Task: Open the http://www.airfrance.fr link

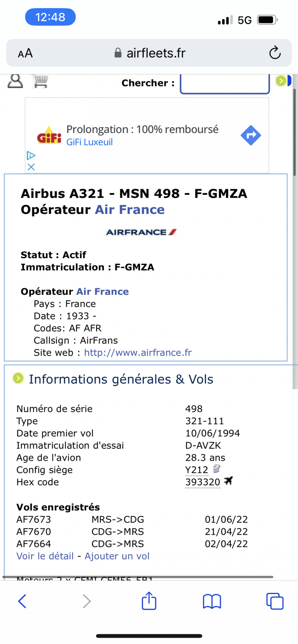Action: [138, 353]
